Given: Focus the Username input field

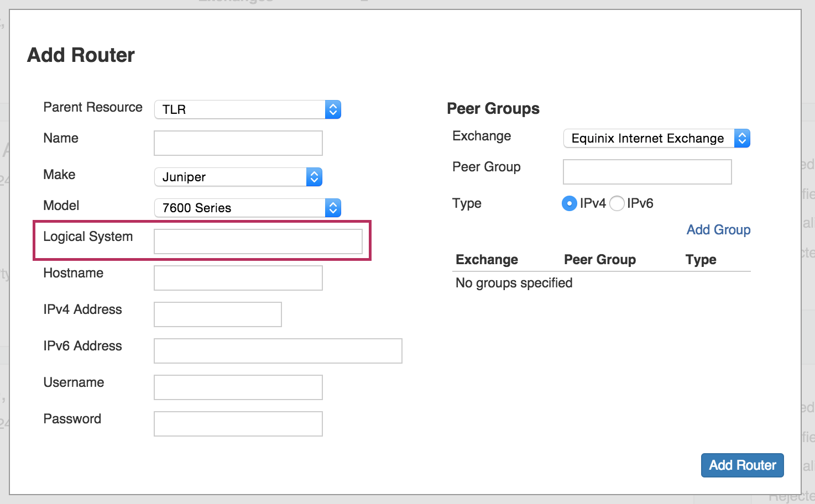Looking at the screenshot, I should click(238, 387).
